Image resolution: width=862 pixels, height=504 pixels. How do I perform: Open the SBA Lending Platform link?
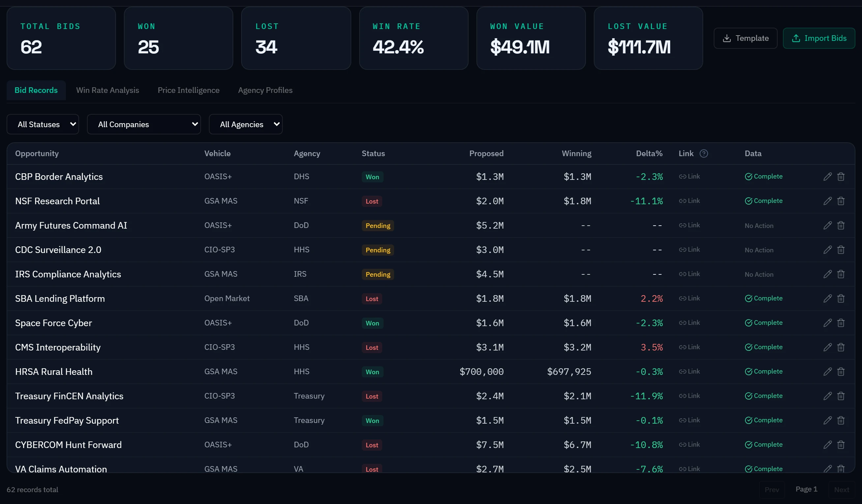689,298
